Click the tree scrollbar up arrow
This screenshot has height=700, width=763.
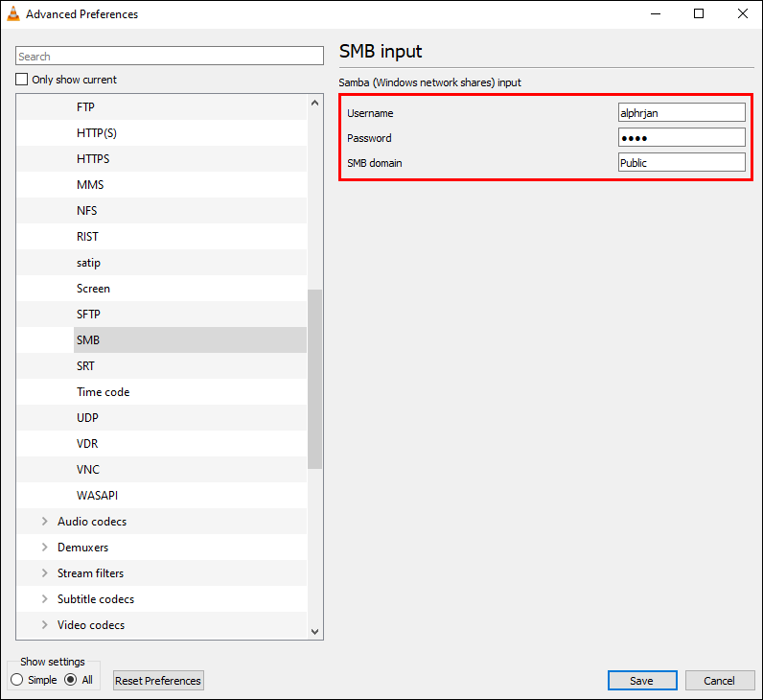pyautogui.click(x=314, y=103)
